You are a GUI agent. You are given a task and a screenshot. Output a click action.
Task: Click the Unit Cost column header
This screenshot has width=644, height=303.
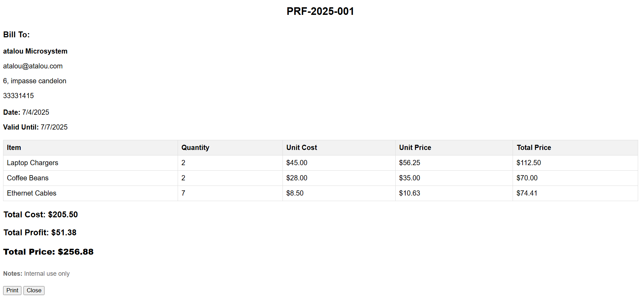[x=301, y=148]
